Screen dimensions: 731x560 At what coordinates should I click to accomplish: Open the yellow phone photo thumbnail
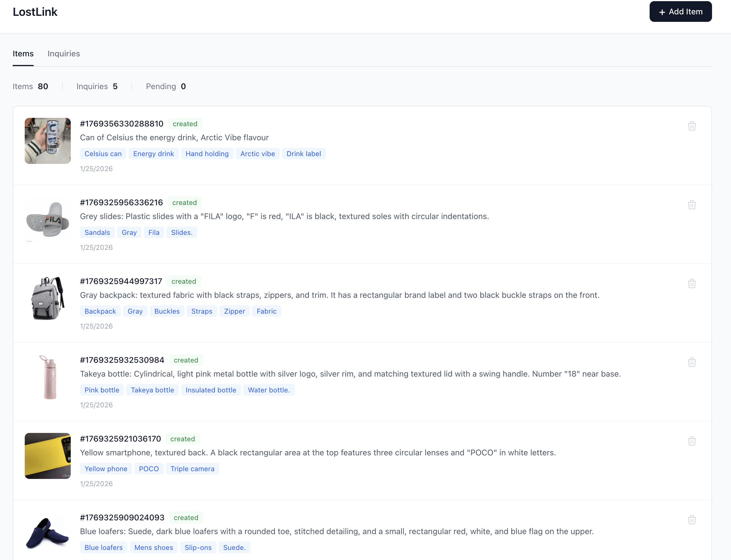pyautogui.click(x=48, y=456)
